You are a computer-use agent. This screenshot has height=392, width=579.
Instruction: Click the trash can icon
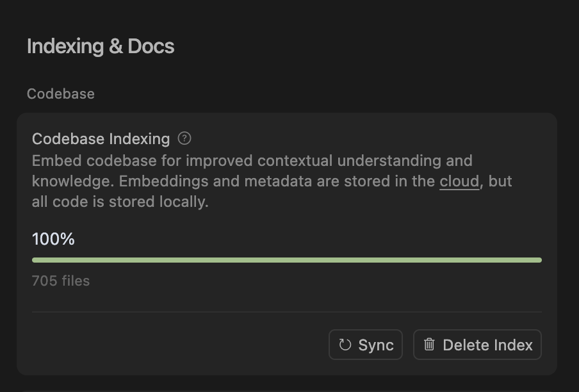429,345
